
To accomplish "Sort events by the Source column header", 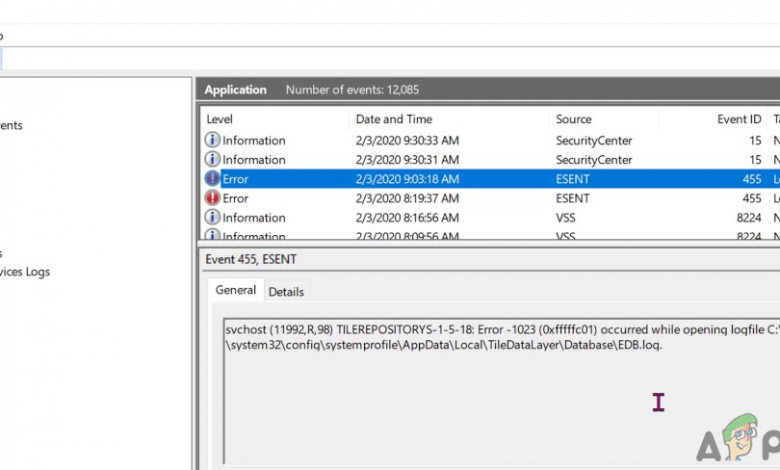I will [x=574, y=120].
